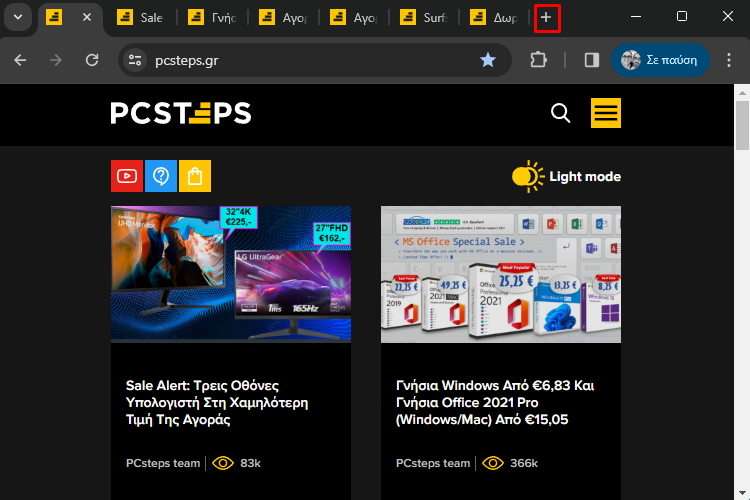Maximize the browser window
The height and width of the screenshot is (500, 750).
[682, 17]
